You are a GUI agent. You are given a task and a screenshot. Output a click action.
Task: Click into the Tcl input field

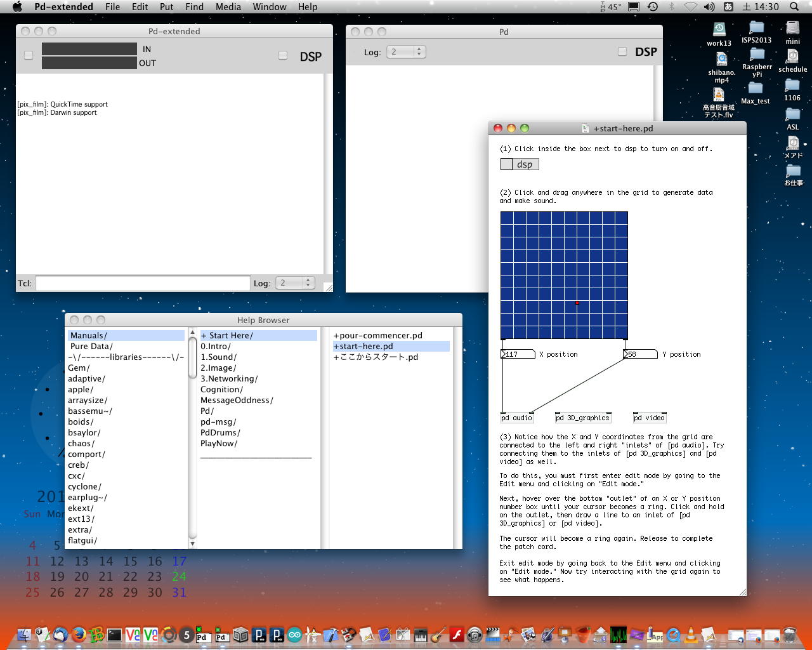pyautogui.click(x=143, y=283)
